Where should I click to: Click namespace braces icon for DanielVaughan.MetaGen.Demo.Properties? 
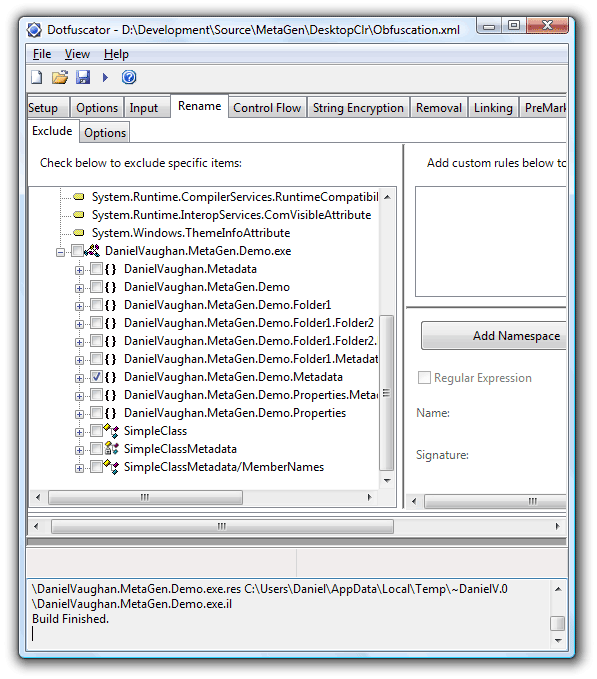click(110, 413)
